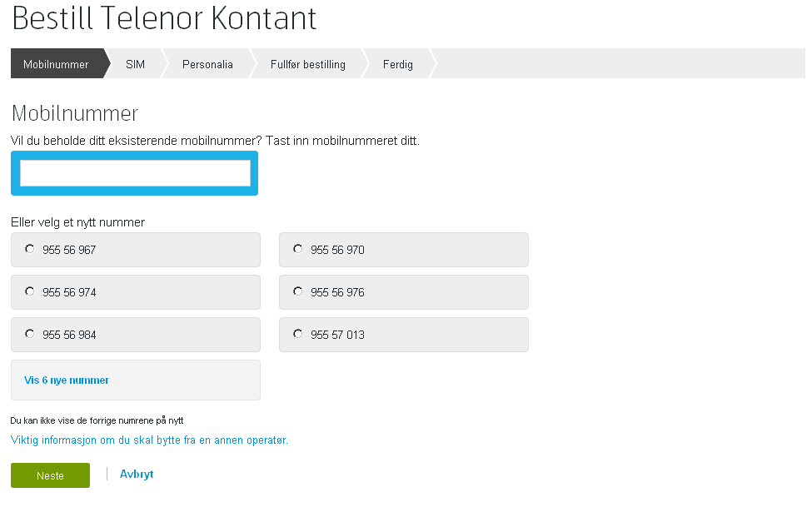This screenshot has width=812, height=512.
Task: Pick the 955 57 013 radio button
Action: [298, 334]
